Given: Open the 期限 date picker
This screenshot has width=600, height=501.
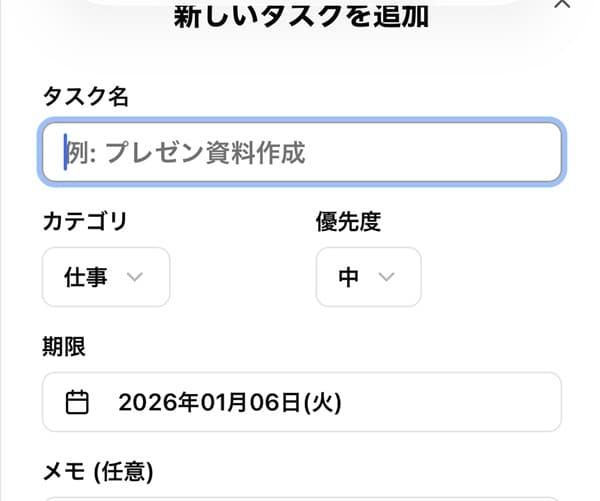Looking at the screenshot, I should click(x=301, y=402).
